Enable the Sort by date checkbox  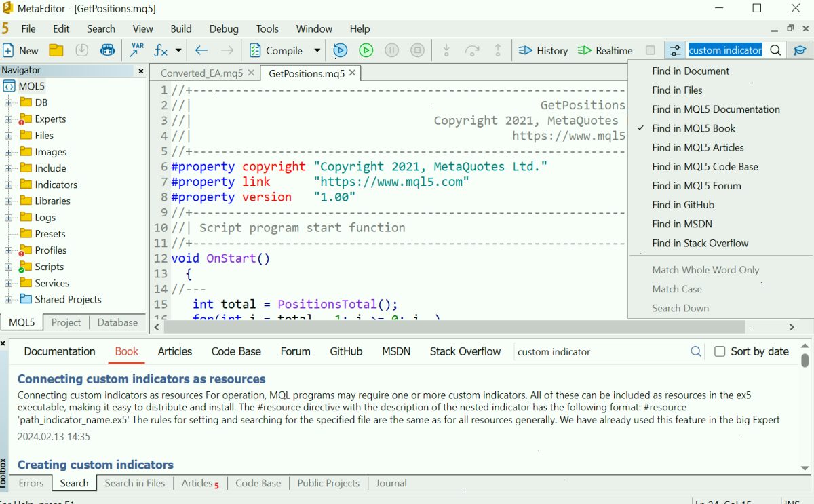[720, 351]
